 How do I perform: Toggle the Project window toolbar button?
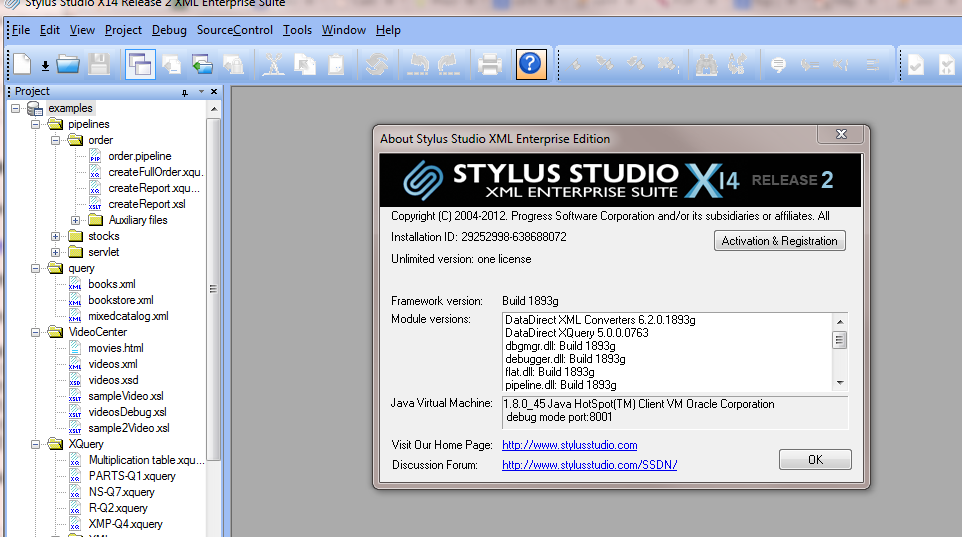(140, 64)
